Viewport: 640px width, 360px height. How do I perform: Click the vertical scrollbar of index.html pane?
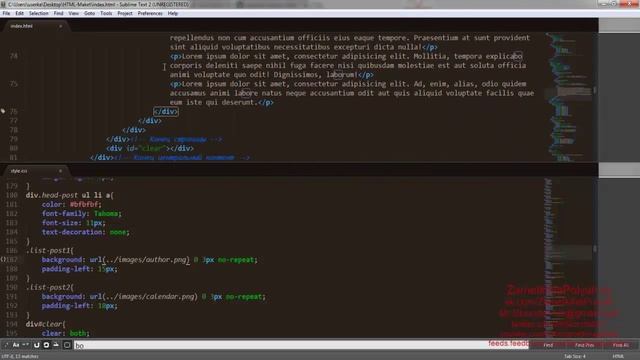595,97
